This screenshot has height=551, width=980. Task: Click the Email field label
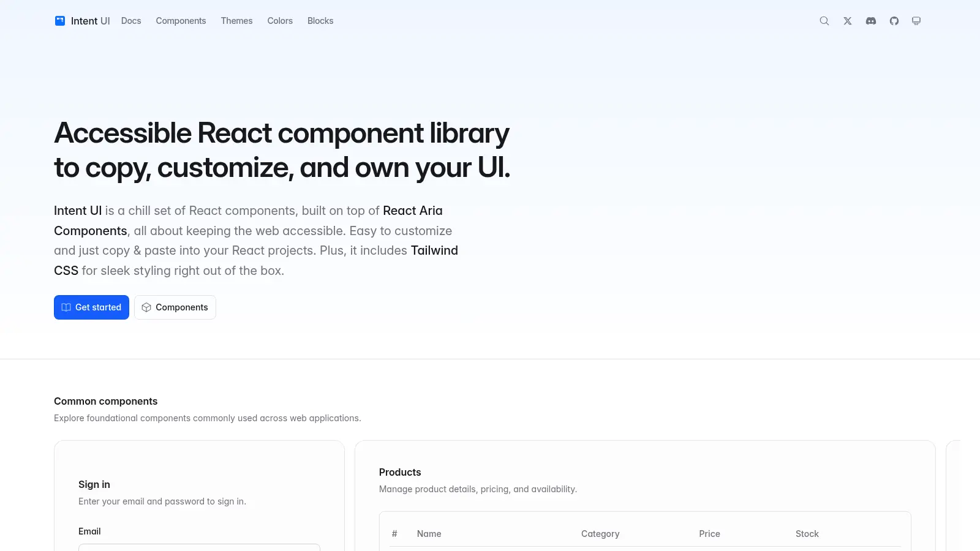pyautogui.click(x=89, y=531)
